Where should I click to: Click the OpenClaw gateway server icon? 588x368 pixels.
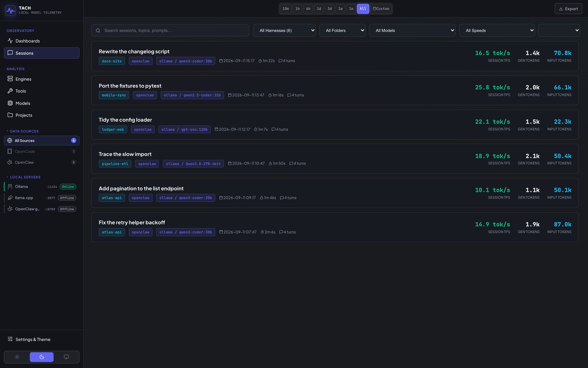click(x=10, y=209)
